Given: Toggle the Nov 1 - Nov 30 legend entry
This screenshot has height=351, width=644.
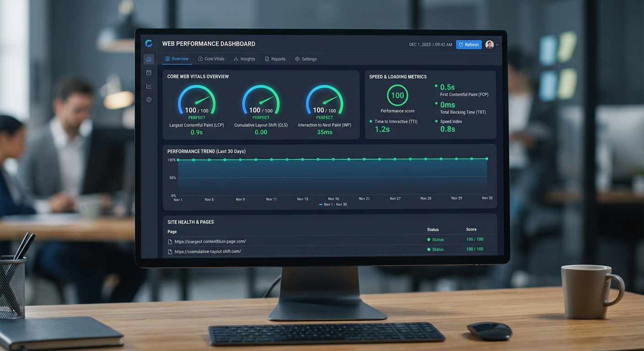Looking at the screenshot, I should (x=333, y=204).
